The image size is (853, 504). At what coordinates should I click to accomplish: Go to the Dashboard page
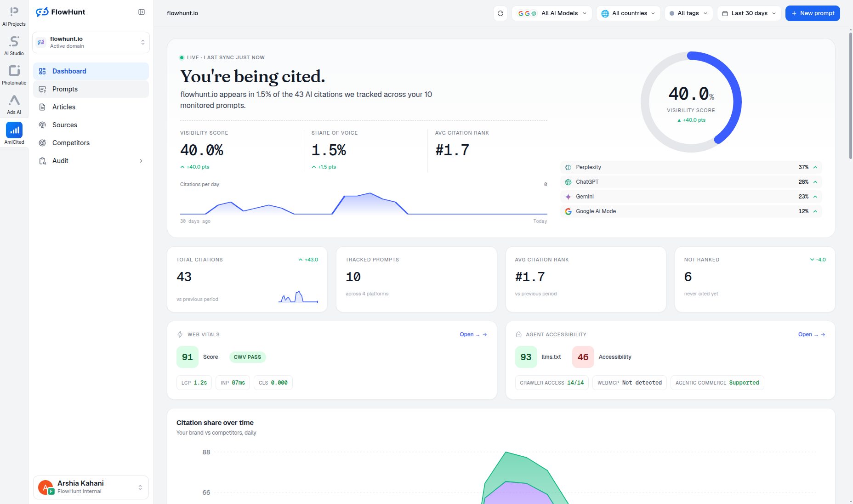pos(91,71)
